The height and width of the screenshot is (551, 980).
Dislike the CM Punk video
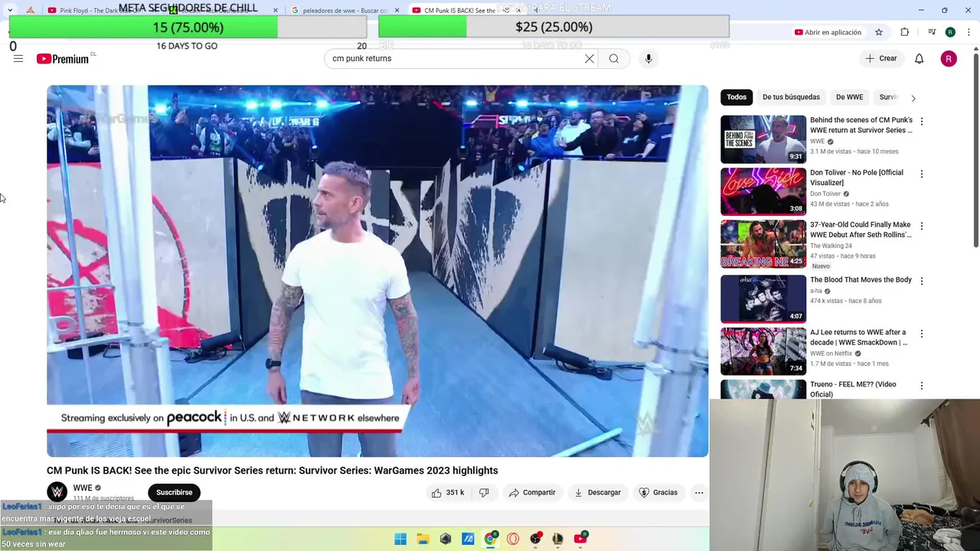click(x=484, y=493)
